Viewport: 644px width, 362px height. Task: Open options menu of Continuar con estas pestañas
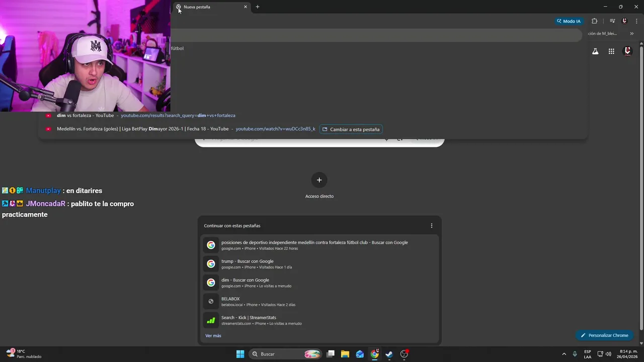[431, 226]
